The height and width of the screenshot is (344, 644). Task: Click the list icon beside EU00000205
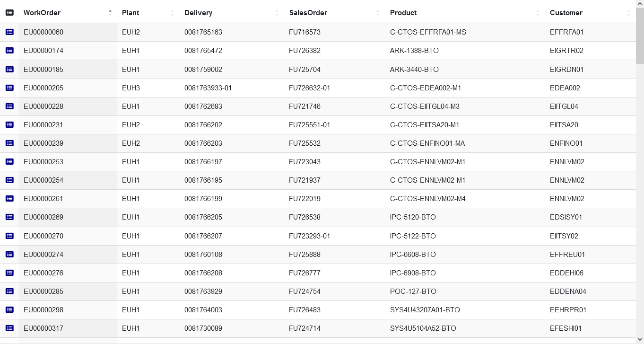click(9, 88)
